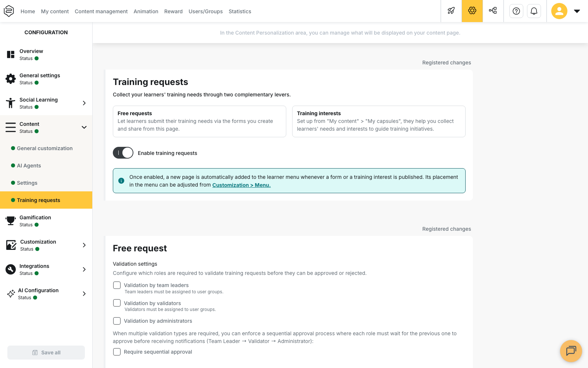Click the Content hamburger lines icon
This screenshot has height=368, width=588.
[11, 127]
